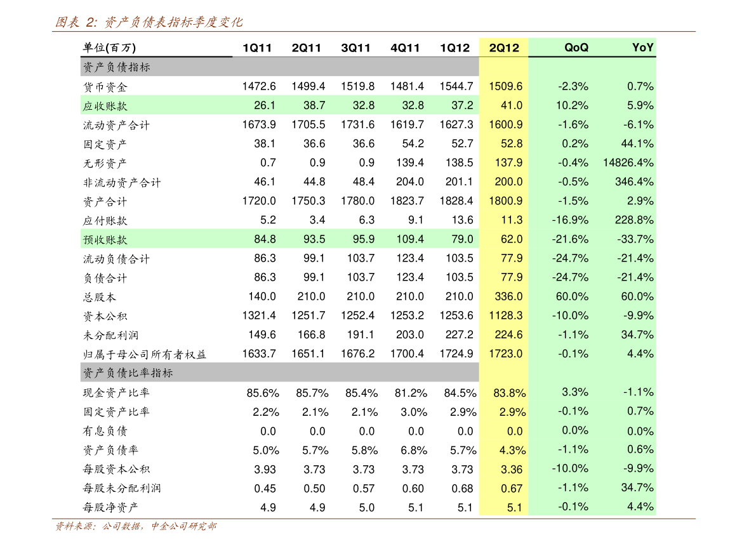Select the YoY column header

[x=643, y=47]
